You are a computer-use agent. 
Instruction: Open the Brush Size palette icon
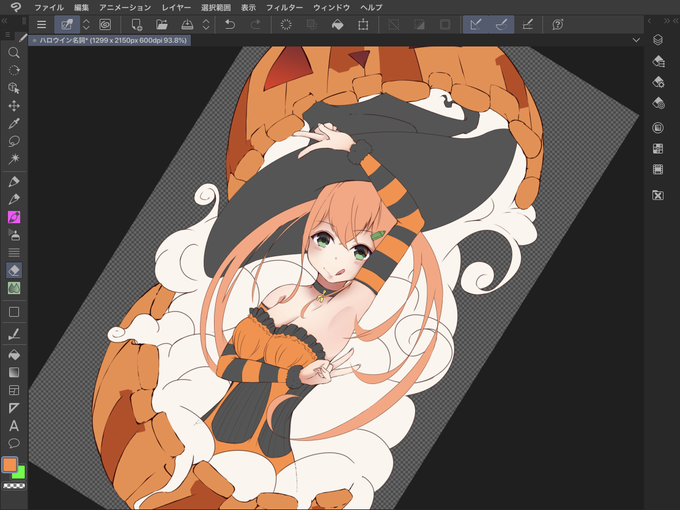tap(658, 103)
